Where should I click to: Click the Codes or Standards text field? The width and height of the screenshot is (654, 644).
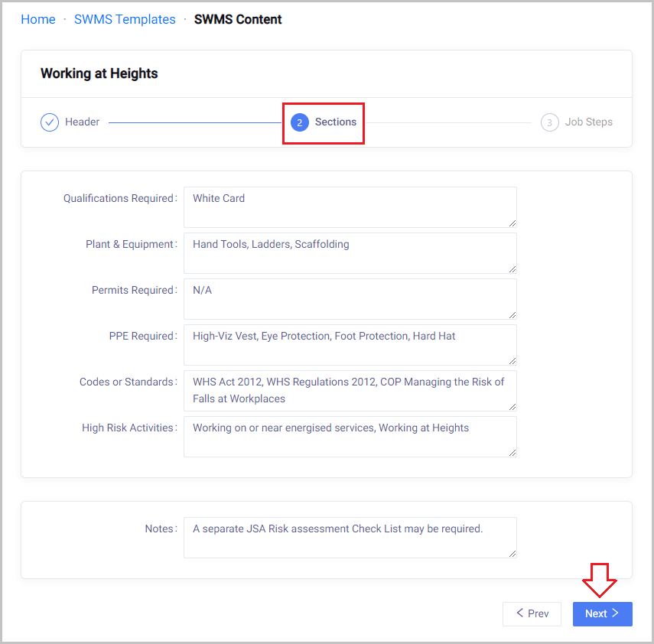[x=350, y=390]
